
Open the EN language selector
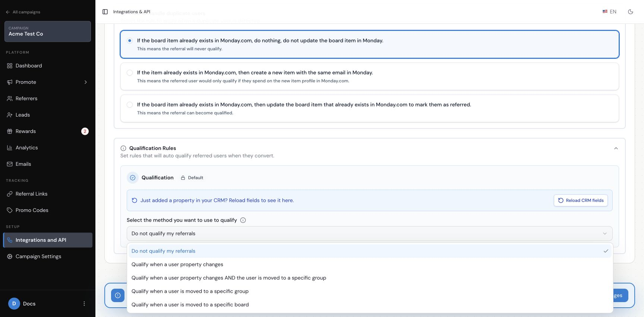(x=609, y=12)
